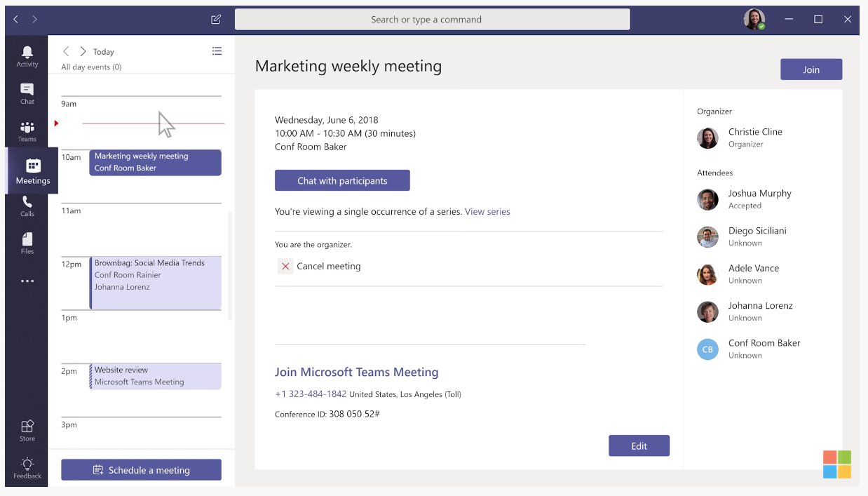Click Adele Vance's avatar

707,274
